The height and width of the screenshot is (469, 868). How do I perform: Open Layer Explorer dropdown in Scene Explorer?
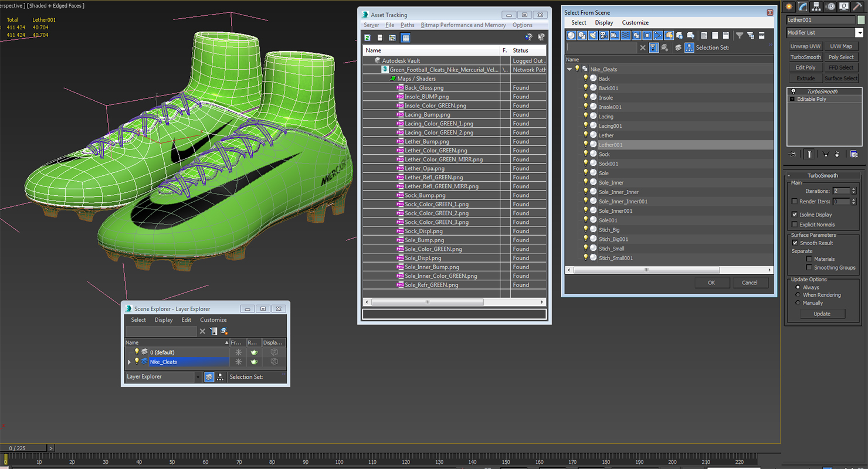tap(198, 377)
